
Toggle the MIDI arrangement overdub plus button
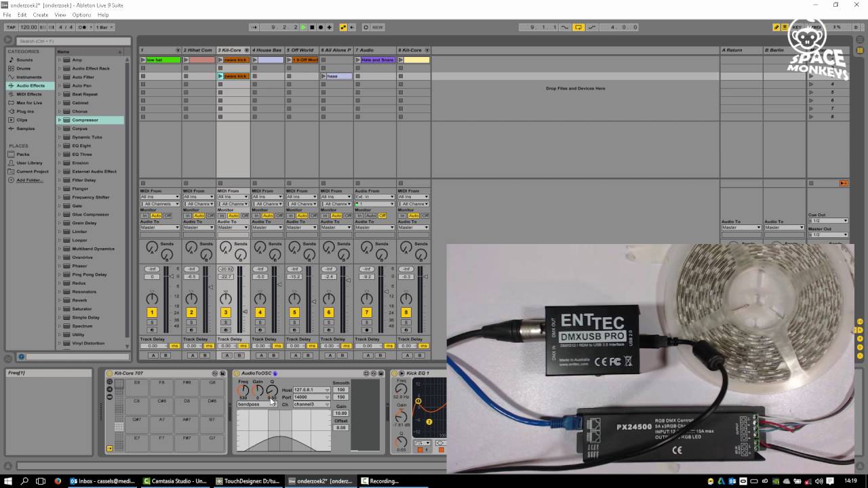[329, 27]
